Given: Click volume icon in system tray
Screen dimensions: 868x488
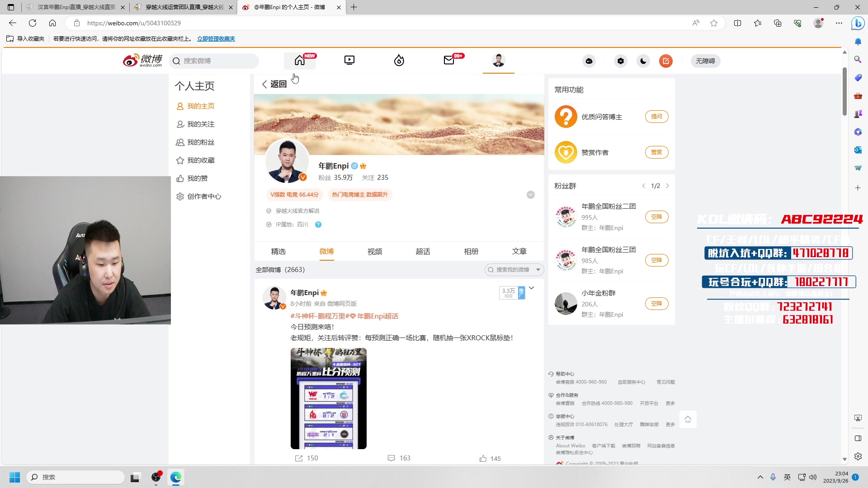Looking at the screenshot, I should pos(813,477).
